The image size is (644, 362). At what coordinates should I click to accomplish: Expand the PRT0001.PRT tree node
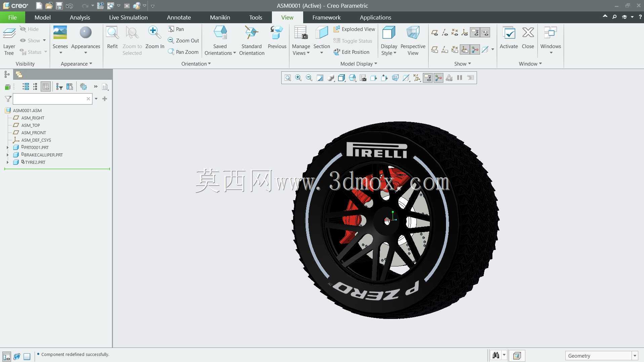7,147
